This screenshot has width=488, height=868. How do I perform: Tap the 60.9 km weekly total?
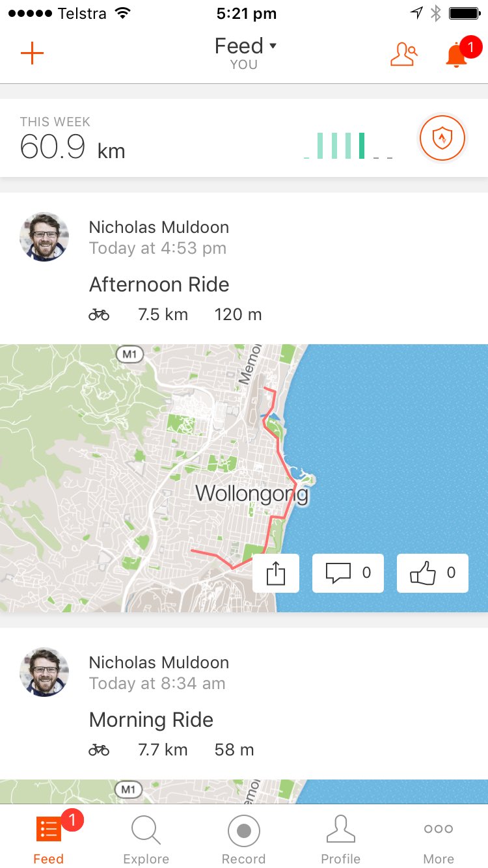pyautogui.click(x=72, y=146)
